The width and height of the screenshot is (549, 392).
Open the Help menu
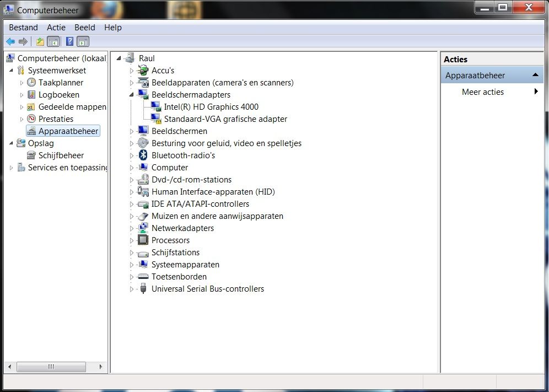(x=113, y=28)
